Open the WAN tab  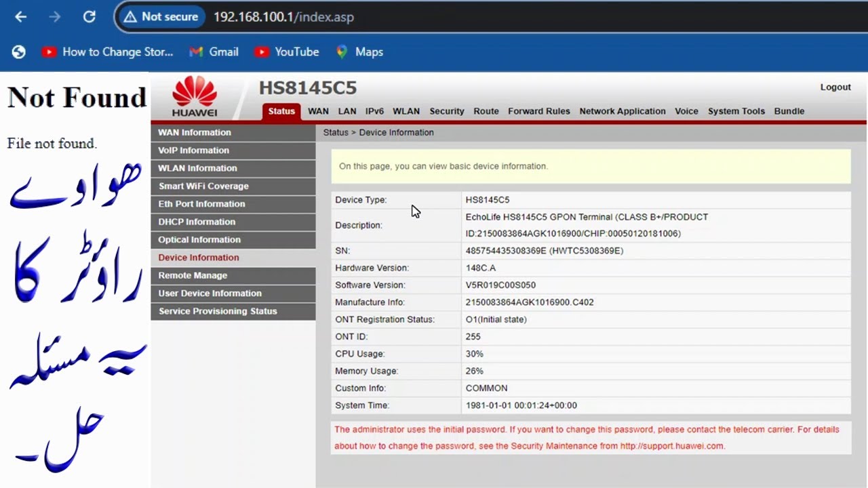click(318, 111)
